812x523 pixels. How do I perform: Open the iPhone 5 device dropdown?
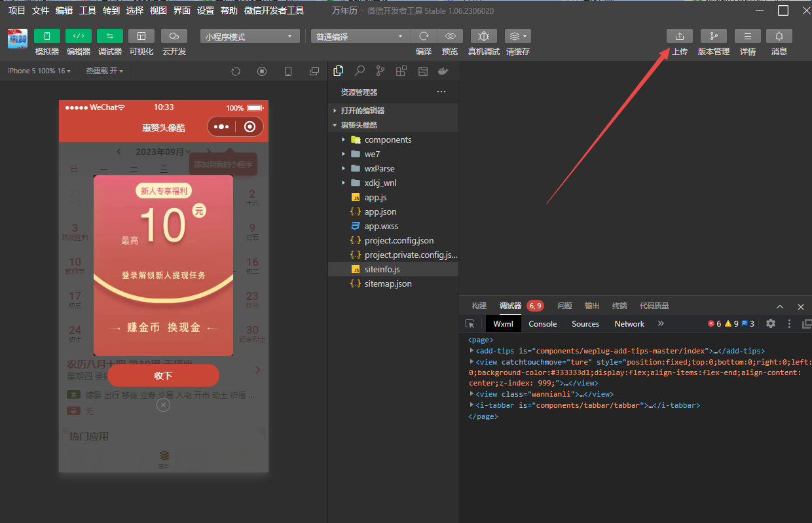tap(39, 71)
